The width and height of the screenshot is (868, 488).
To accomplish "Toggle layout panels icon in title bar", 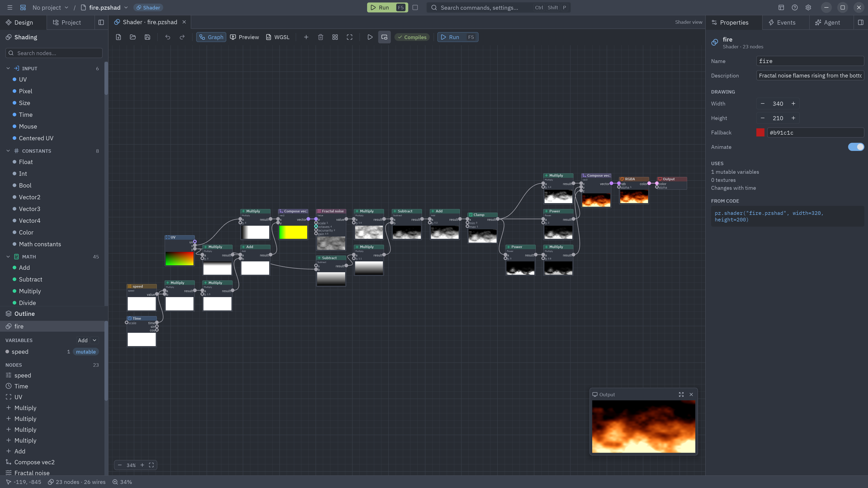I will 781,7.
